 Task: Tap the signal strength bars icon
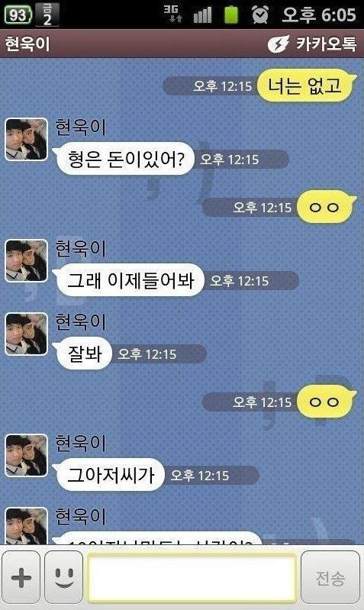coord(203,15)
